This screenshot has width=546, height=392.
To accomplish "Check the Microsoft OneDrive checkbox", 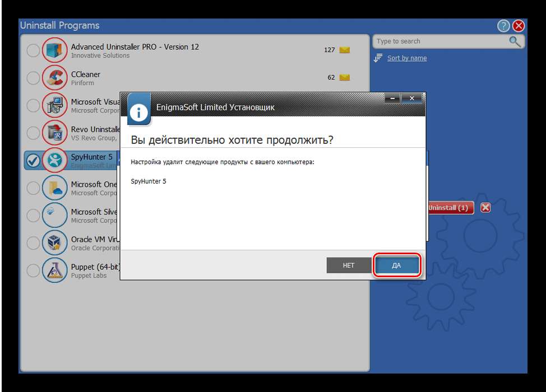I will (33, 188).
